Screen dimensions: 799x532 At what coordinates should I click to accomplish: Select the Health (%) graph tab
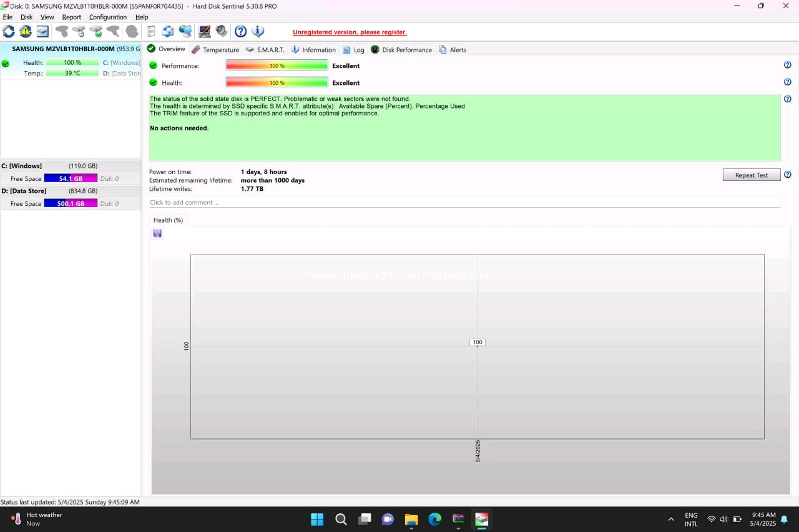168,220
